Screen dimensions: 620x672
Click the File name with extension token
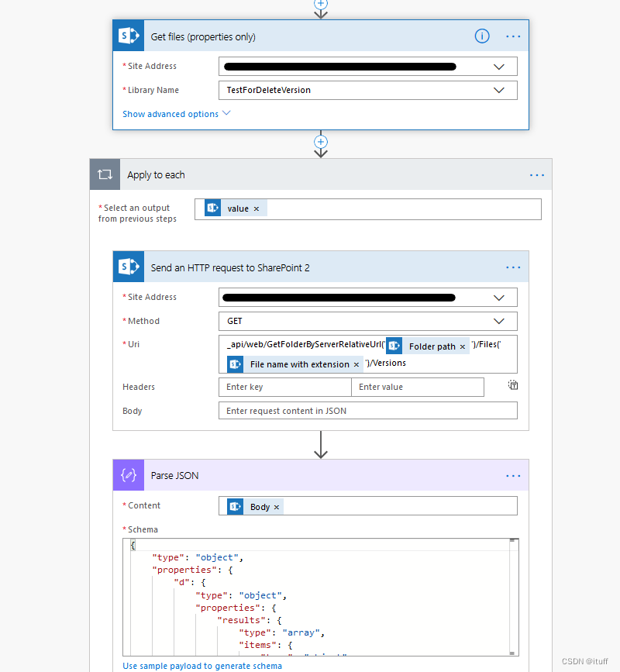click(295, 364)
